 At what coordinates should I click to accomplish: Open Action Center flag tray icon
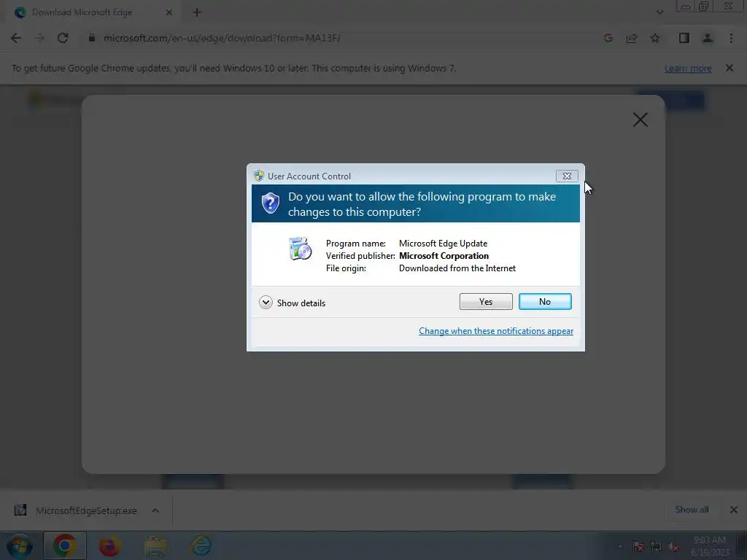[x=638, y=547]
